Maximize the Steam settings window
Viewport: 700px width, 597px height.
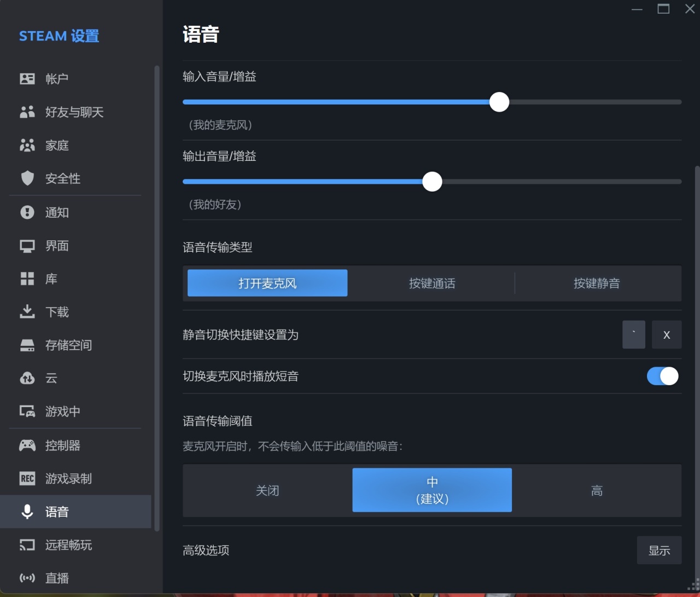pyautogui.click(x=663, y=9)
